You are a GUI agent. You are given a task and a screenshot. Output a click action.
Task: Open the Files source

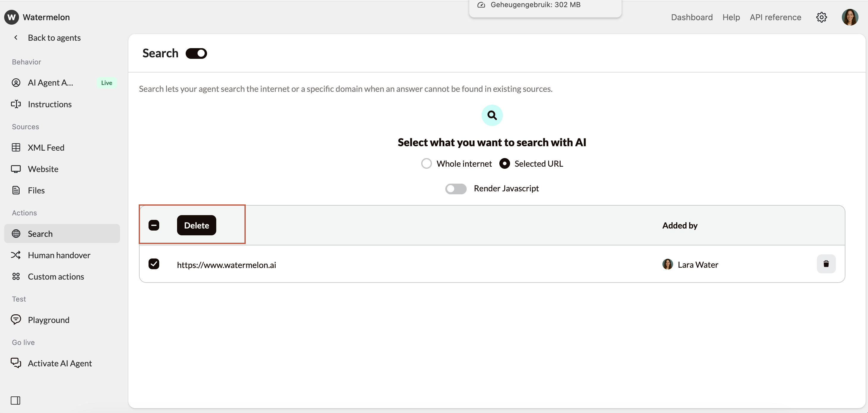(x=36, y=190)
